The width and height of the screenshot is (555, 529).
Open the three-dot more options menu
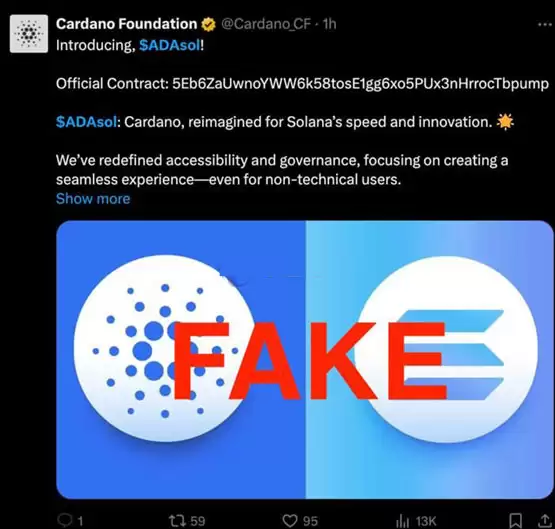click(545, 24)
